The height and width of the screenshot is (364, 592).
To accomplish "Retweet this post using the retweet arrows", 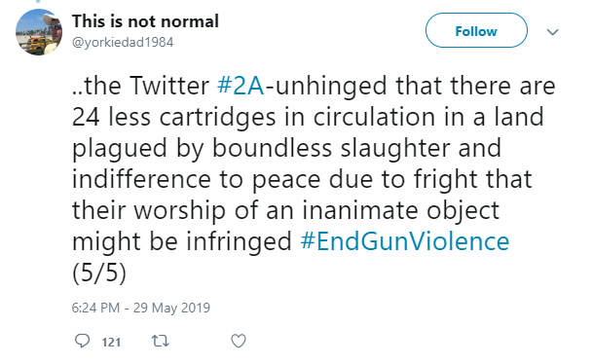I will point(160,342).
